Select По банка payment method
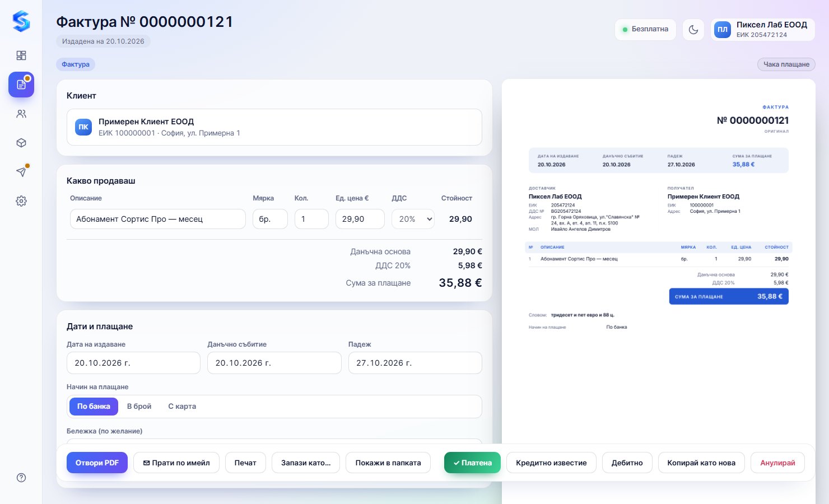 point(94,407)
